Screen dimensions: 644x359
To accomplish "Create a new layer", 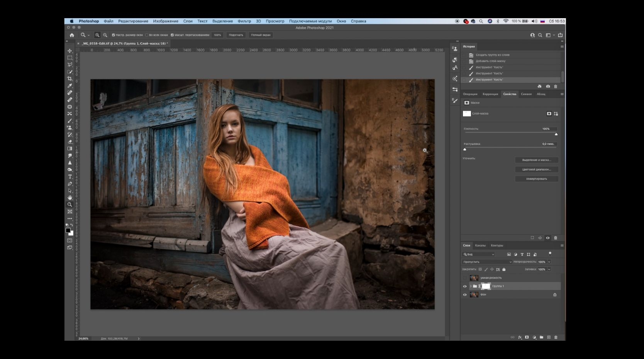I will 549,337.
